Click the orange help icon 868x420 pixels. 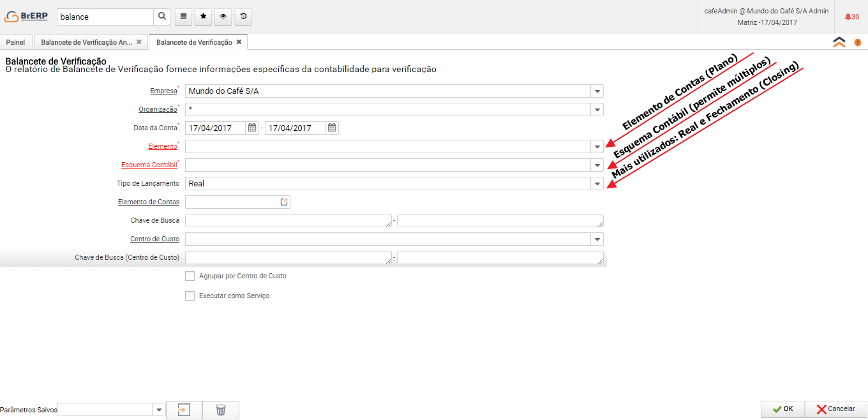coord(858,43)
